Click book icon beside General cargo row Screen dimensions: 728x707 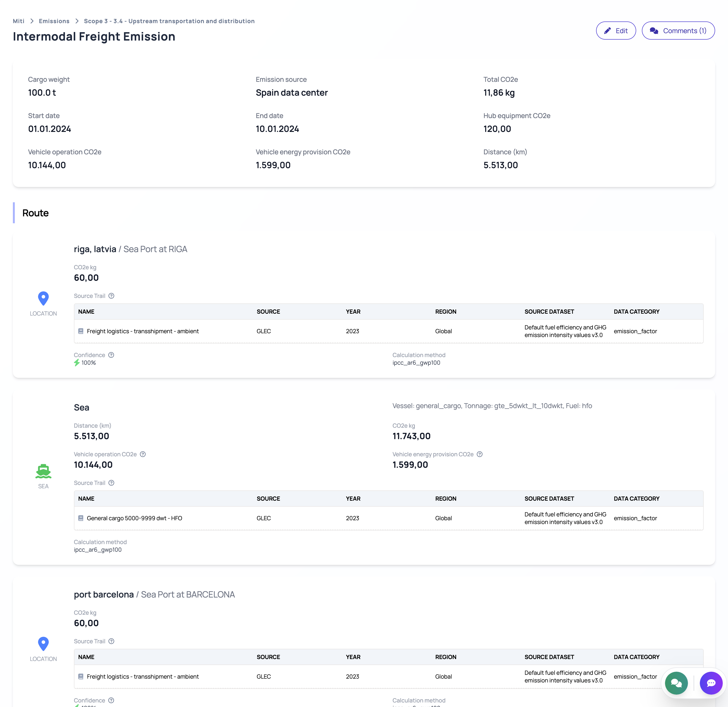click(x=81, y=518)
